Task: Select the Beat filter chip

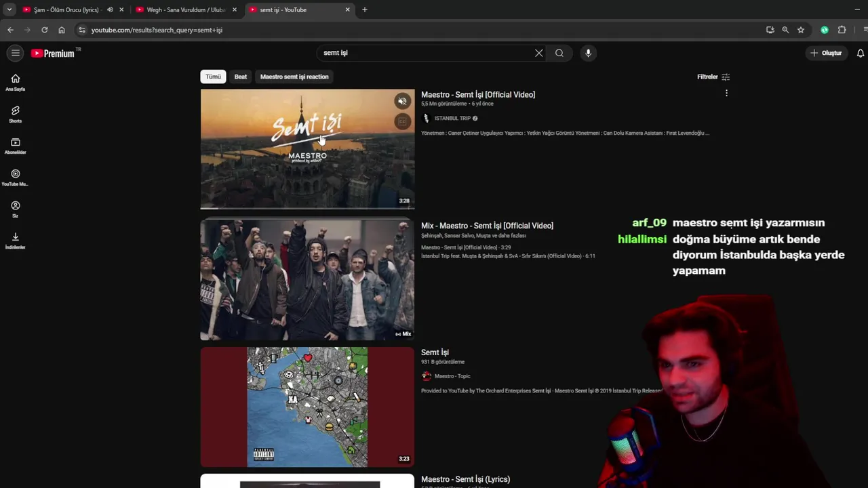Action: coord(241,77)
